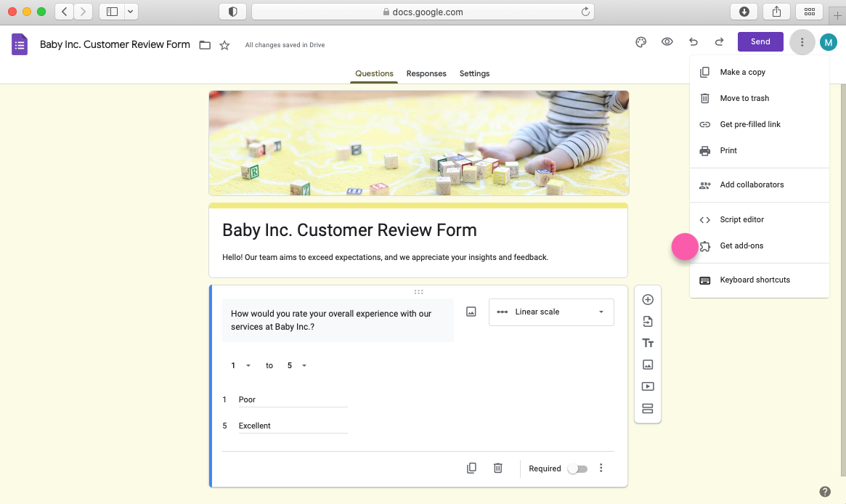This screenshot has height=504, width=846.
Task: Choose Add collaborators in the menu
Action: click(752, 184)
